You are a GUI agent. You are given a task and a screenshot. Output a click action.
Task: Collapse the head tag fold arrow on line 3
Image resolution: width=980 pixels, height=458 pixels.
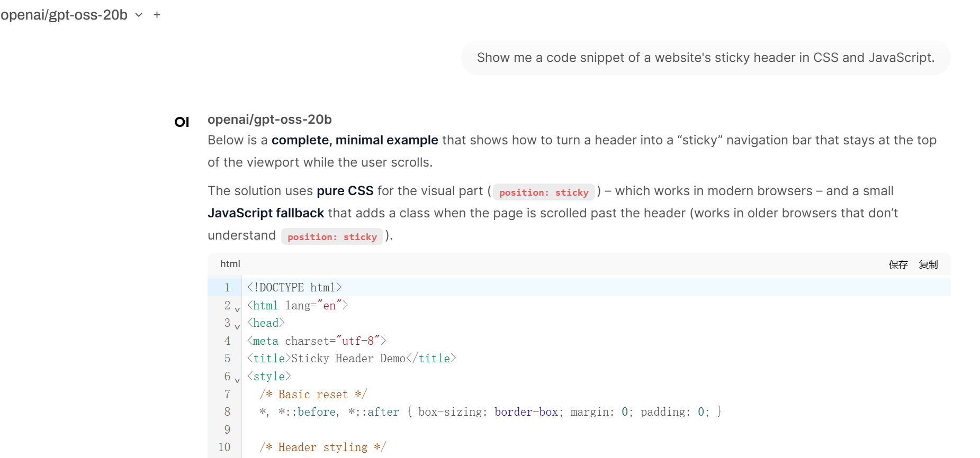tap(237, 327)
